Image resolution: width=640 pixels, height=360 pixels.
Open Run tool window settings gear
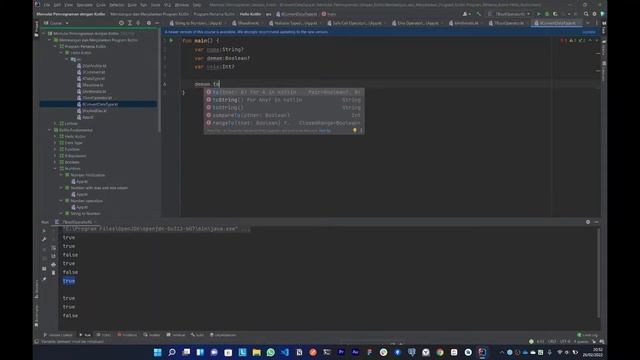tap(588, 222)
